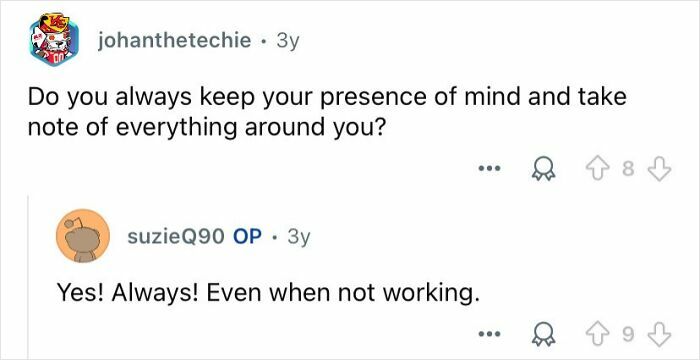Image resolution: width=700 pixels, height=360 pixels.
Task: Click the blue OP badge
Action: [x=247, y=237]
